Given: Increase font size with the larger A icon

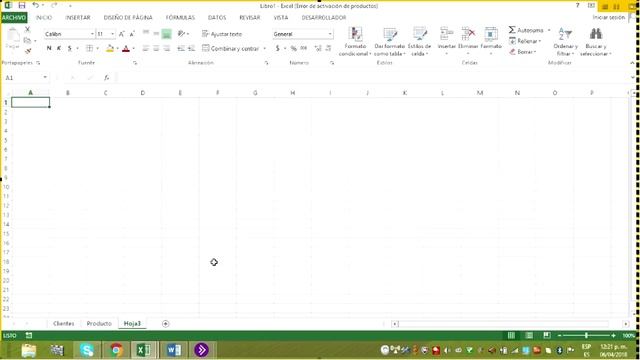Looking at the screenshot, I should 122,34.
